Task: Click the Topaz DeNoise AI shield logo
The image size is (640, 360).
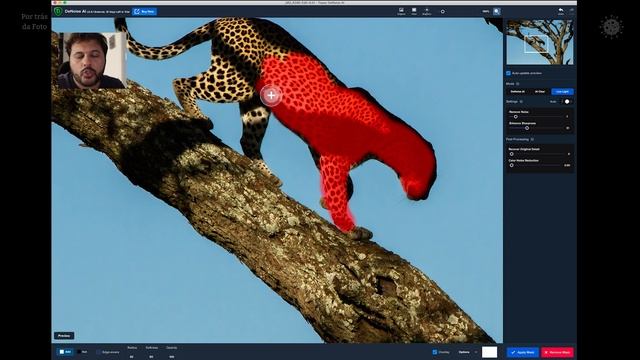Action: [58, 11]
